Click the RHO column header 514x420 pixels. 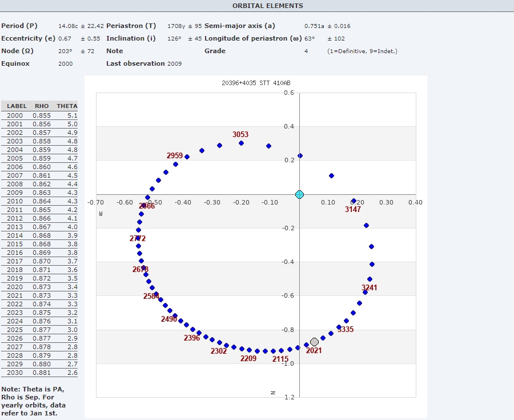42,106
